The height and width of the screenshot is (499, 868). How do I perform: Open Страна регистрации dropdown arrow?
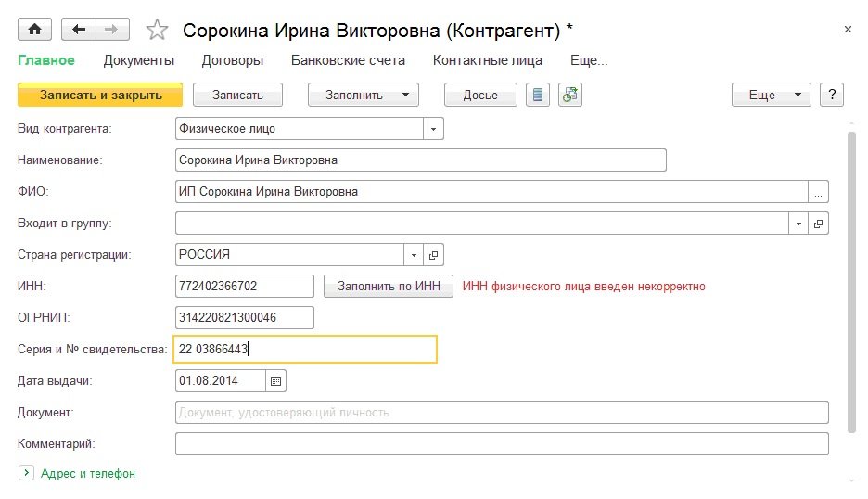click(413, 254)
